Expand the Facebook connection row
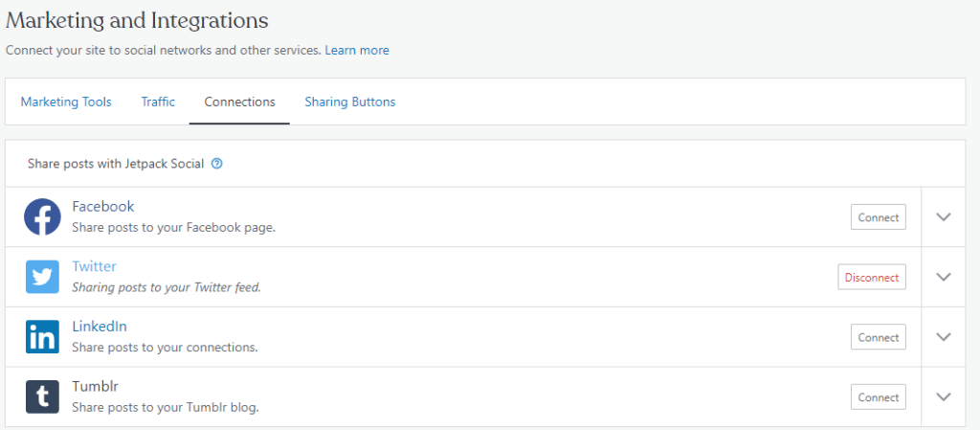The height and width of the screenshot is (430, 980). [944, 216]
